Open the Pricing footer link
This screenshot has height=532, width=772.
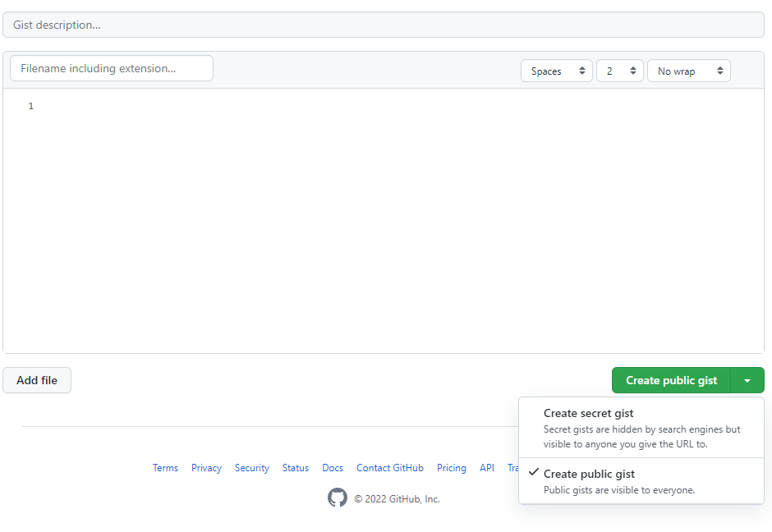tap(452, 467)
